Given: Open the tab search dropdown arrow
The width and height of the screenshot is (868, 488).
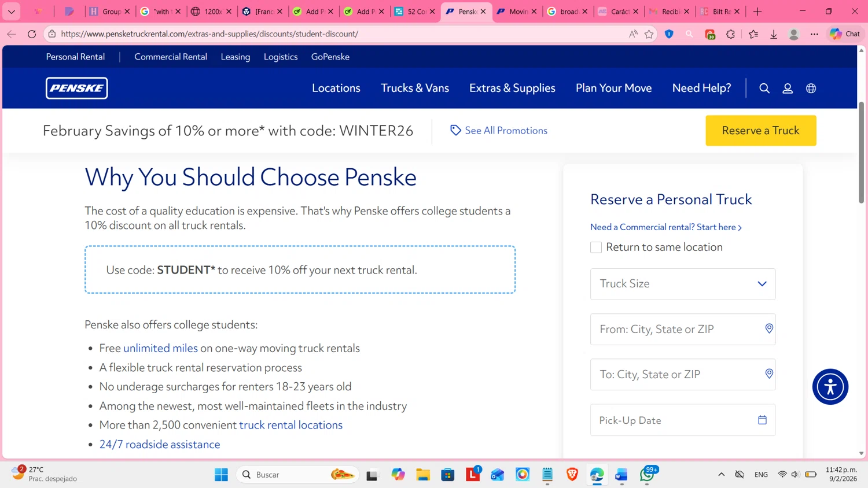Looking at the screenshot, I should pyautogui.click(x=12, y=12).
